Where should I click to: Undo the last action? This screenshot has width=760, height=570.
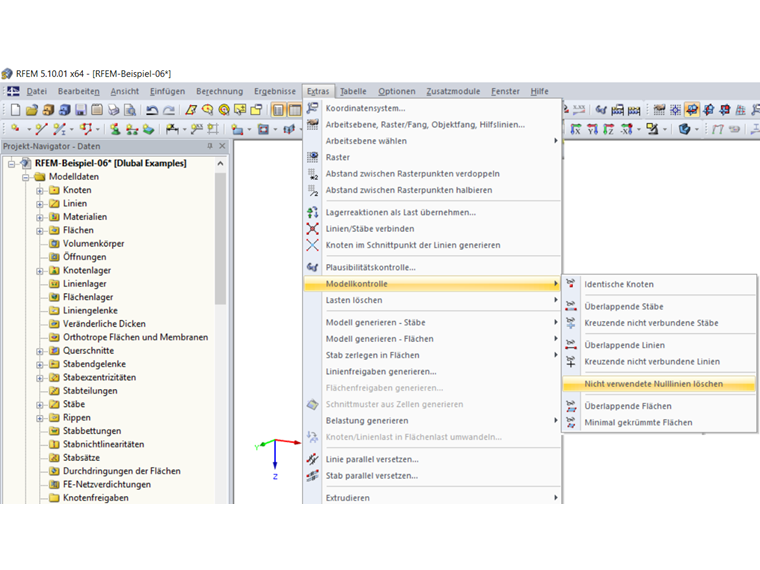pyautogui.click(x=152, y=110)
